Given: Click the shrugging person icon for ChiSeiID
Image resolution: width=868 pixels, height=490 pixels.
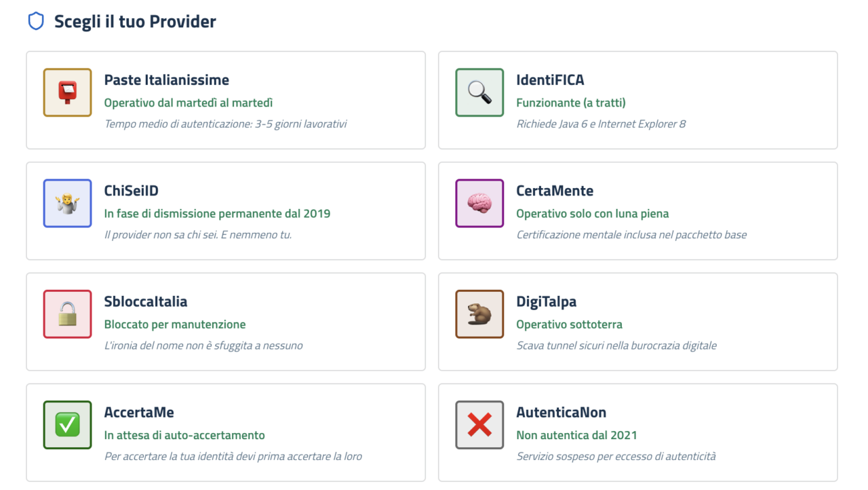Looking at the screenshot, I should tap(67, 203).
